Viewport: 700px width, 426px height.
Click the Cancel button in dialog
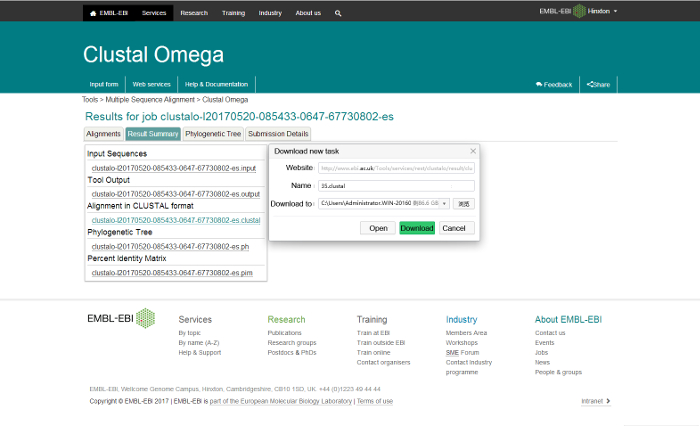(453, 228)
